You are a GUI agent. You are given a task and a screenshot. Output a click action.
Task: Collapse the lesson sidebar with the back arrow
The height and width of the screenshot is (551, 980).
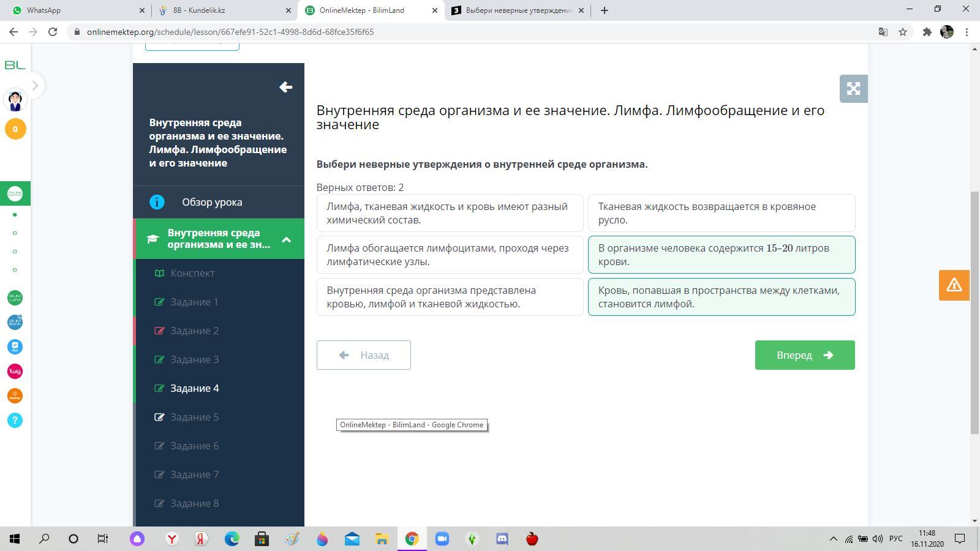[x=285, y=87]
